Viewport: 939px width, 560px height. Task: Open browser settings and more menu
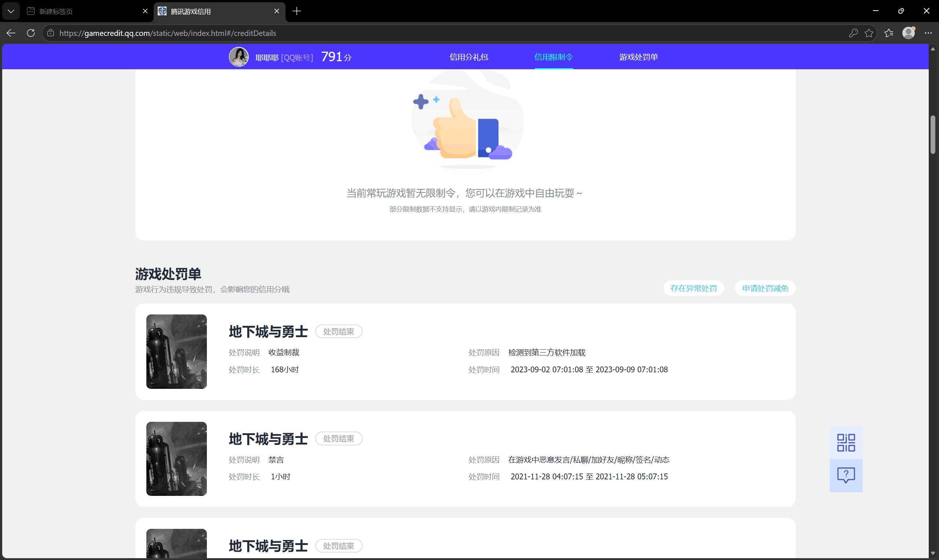(928, 33)
